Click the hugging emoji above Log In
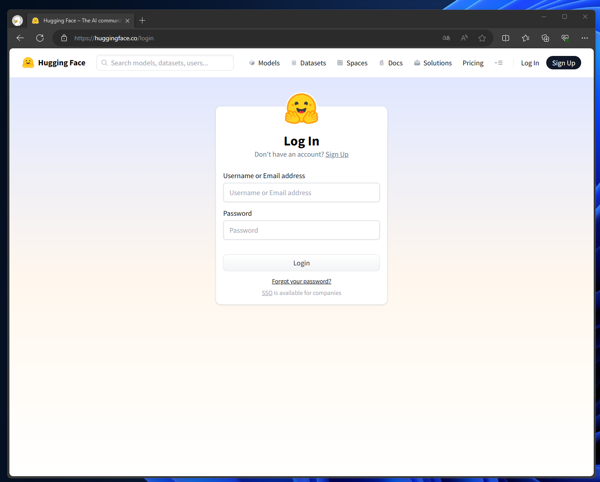 click(x=302, y=109)
